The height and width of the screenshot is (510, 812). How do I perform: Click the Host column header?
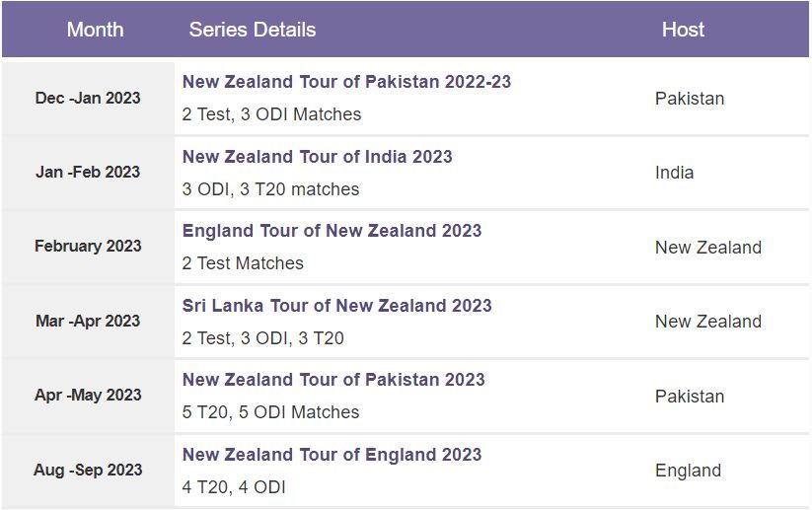pos(683,30)
